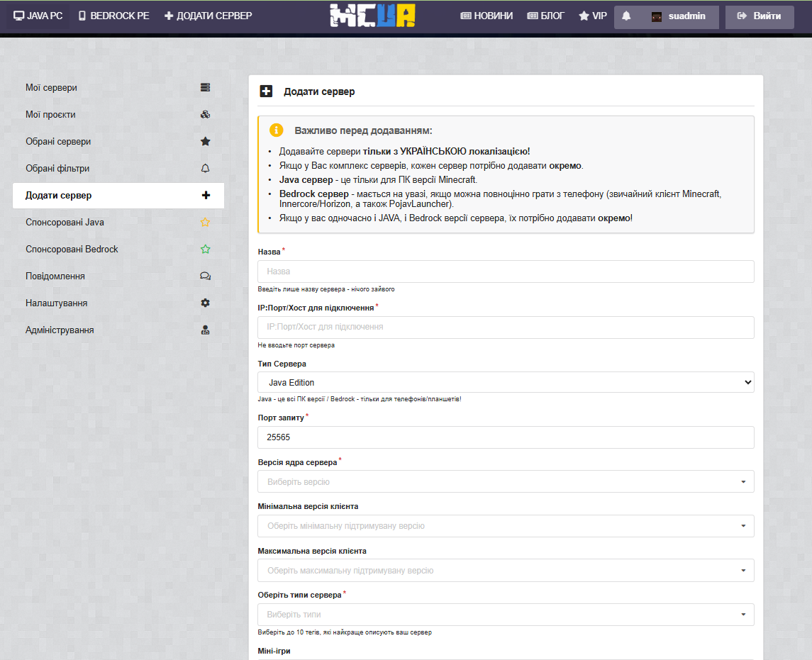Expand the Максимальна версія клієнта selector
The width and height of the screenshot is (812, 660).
pos(505,571)
